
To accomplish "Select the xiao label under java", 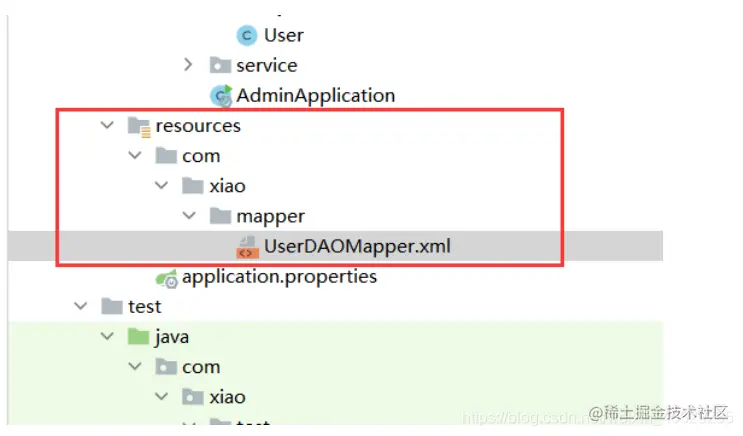I will [227, 397].
